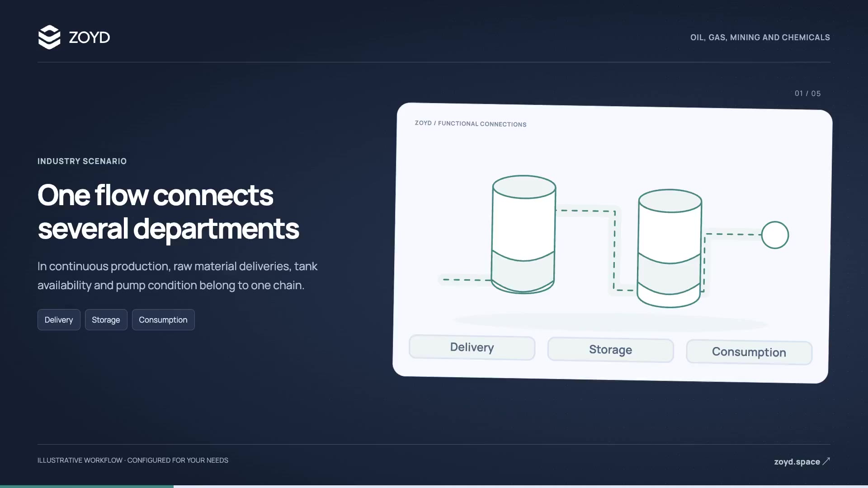The image size is (868, 488).
Task: Open the Consumption stage in diagram card
Action: [749, 352]
